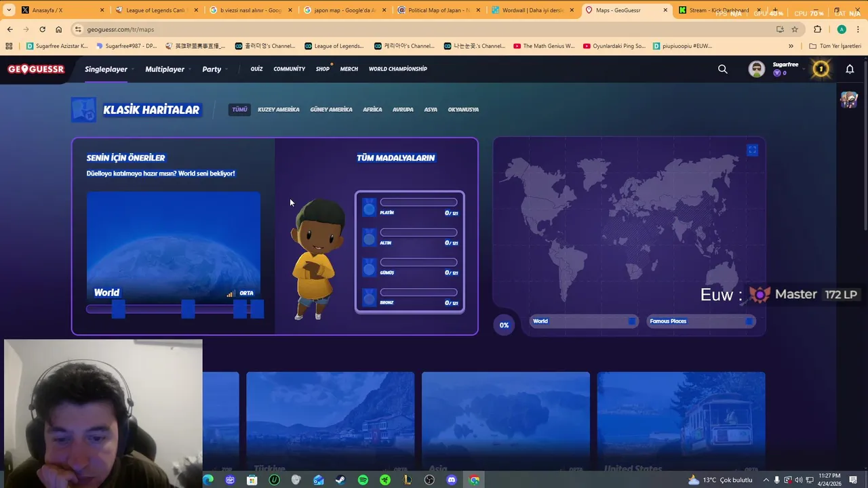Screen dimensions: 868x488
Task: Open the Asia map card
Action: [505, 422]
